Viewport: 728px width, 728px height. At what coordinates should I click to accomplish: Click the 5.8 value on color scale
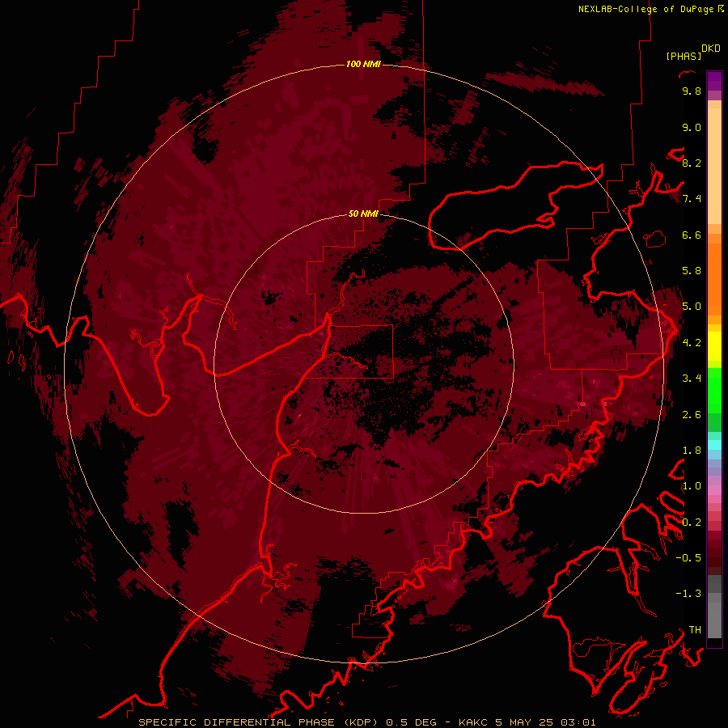[692, 271]
